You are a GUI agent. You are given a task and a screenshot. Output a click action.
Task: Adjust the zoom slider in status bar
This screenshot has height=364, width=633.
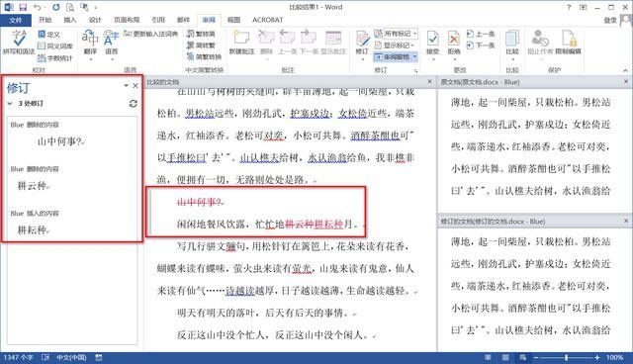tap(567, 357)
